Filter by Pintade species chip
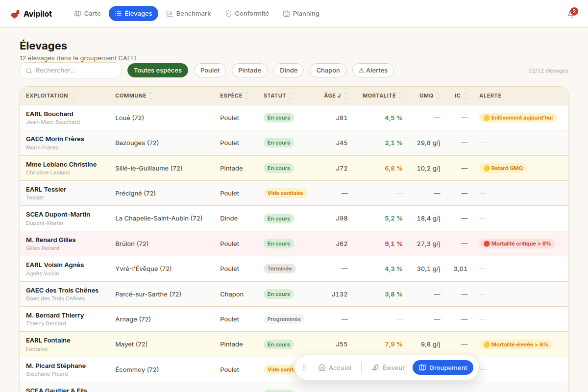 tap(250, 71)
